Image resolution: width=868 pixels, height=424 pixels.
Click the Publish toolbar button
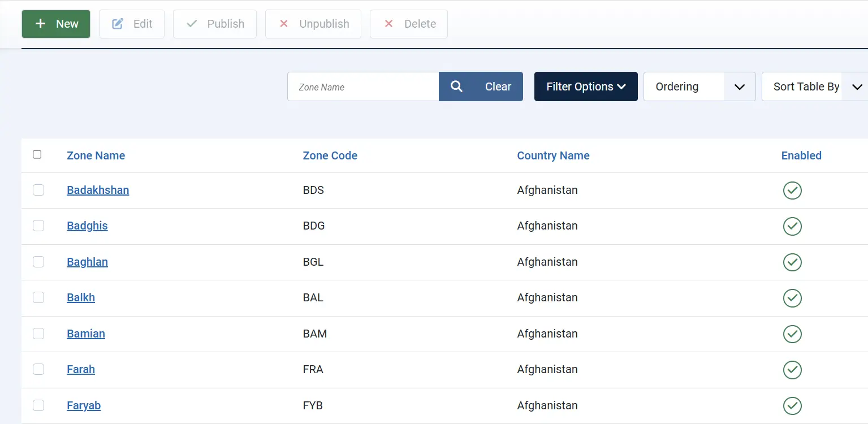point(215,24)
